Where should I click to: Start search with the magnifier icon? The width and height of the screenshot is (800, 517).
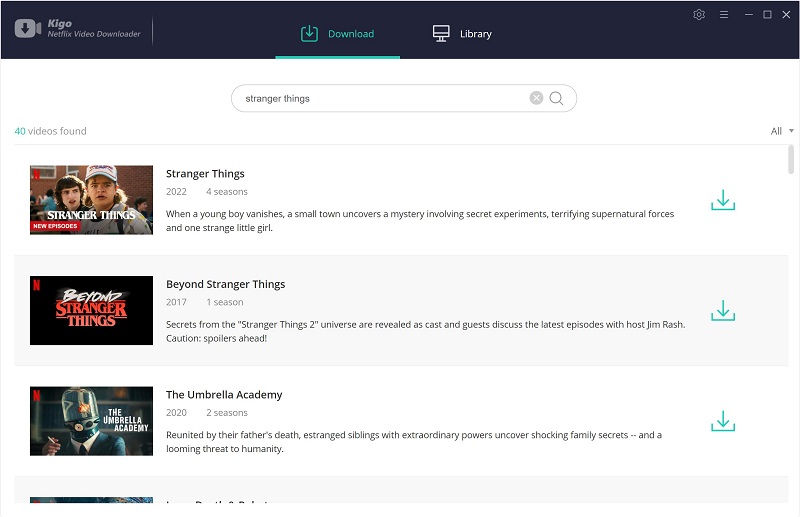pyautogui.click(x=556, y=98)
